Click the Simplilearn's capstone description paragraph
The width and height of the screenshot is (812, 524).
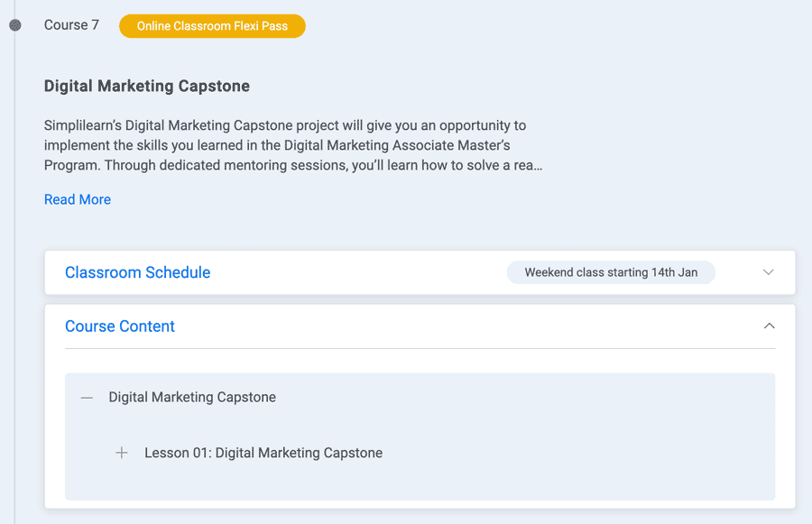coord(293,145)
